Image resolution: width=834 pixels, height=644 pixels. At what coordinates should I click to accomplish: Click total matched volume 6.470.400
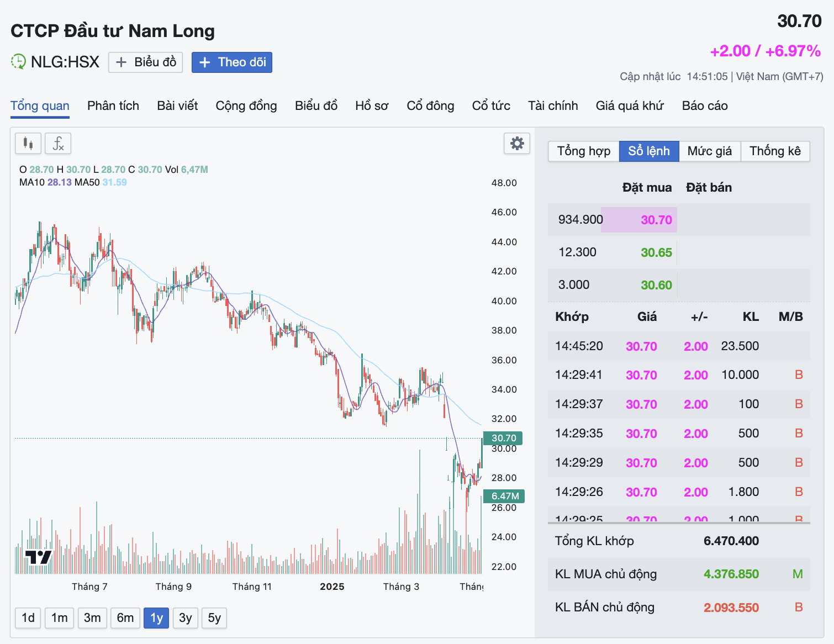click(731, 541)
